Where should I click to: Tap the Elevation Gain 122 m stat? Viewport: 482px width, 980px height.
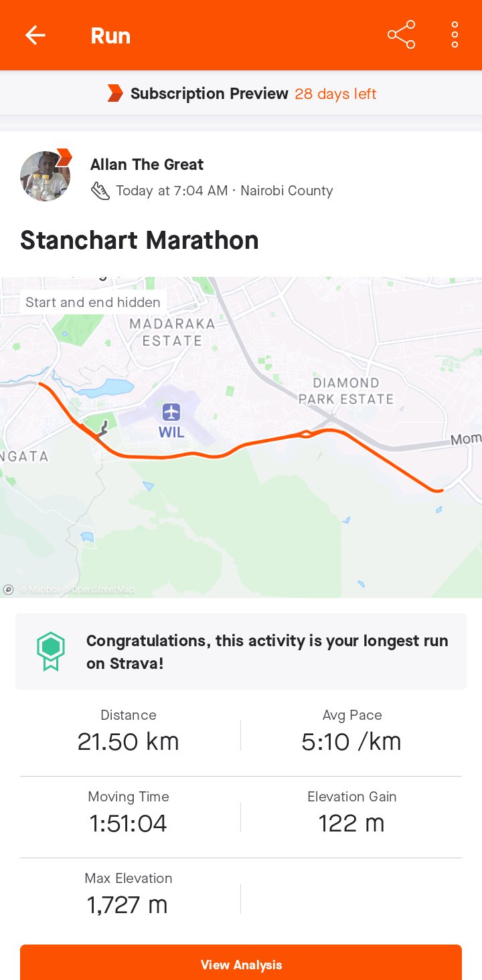(x=351, y=813)
